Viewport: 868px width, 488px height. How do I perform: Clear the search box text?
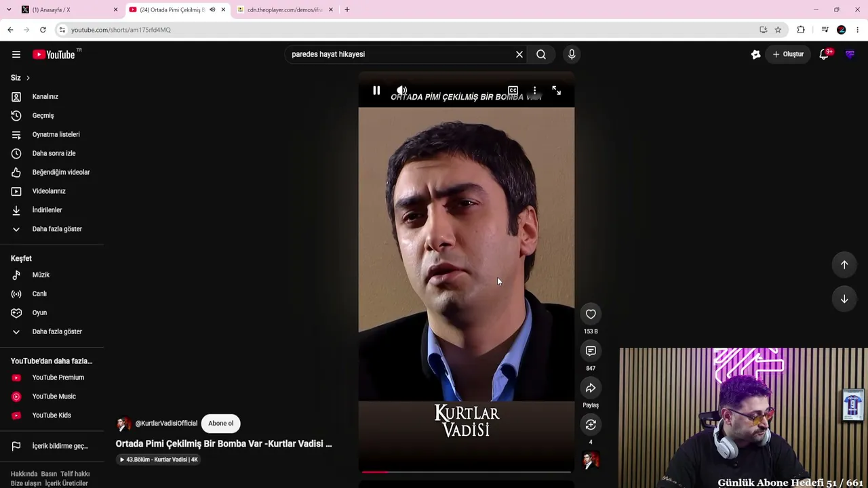click(x=519, y=54)
